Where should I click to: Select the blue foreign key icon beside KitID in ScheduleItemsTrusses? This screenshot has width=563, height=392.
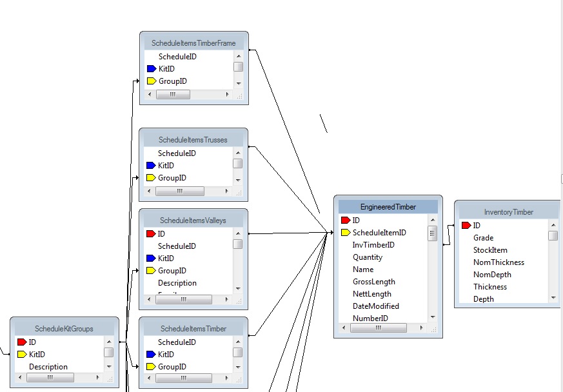click(x=151, y=166)
